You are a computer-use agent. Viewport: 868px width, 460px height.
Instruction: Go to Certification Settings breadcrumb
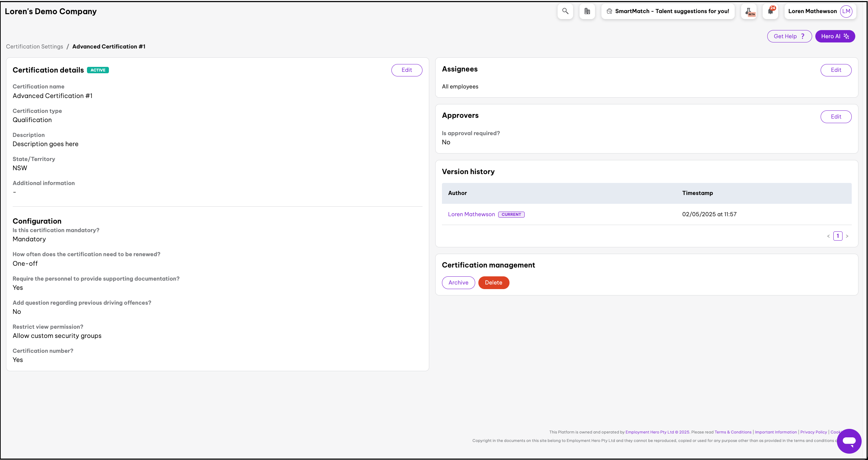click(x=35, y=47)
